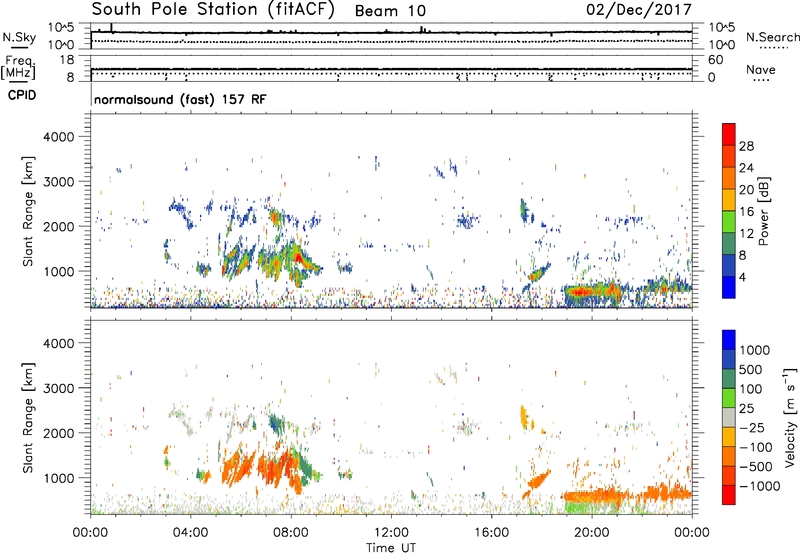Click the 'Time UT' axis label
Viewport: 800px width, 554px height.
pyautogui.click(x=391, y=548)
